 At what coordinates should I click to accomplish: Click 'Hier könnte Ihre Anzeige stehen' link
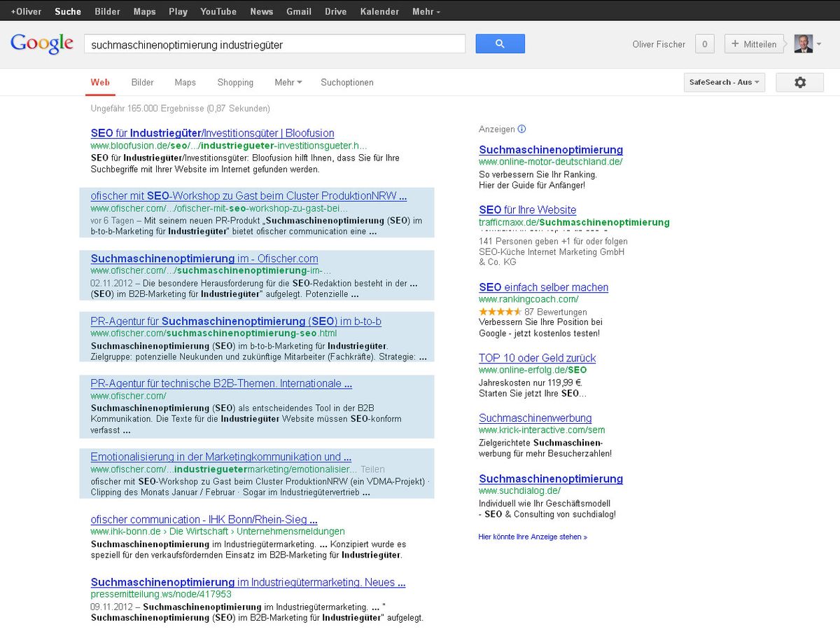coord(533,537)
